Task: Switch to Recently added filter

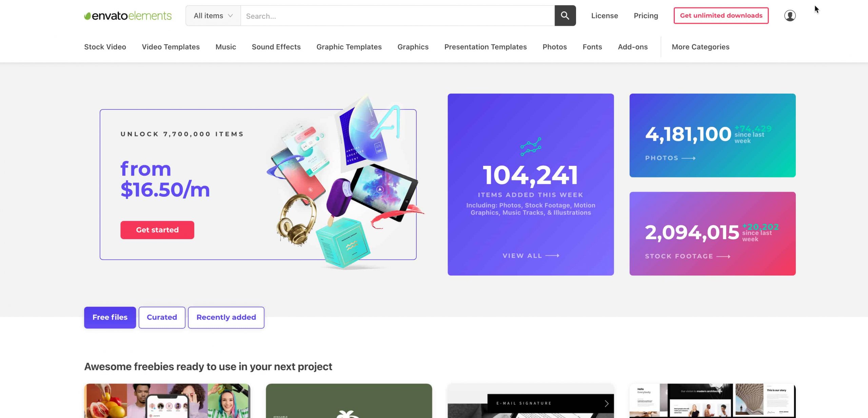Action: (226, 317)
